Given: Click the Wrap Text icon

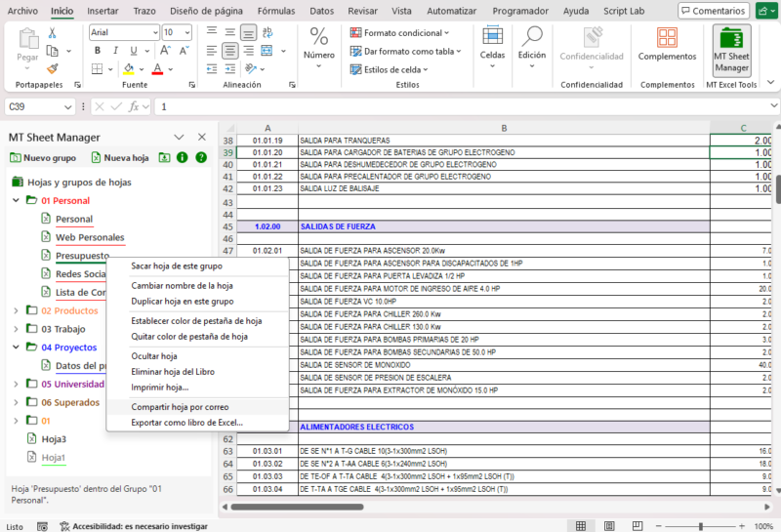Looking at the screenshot, I should 267,32.
